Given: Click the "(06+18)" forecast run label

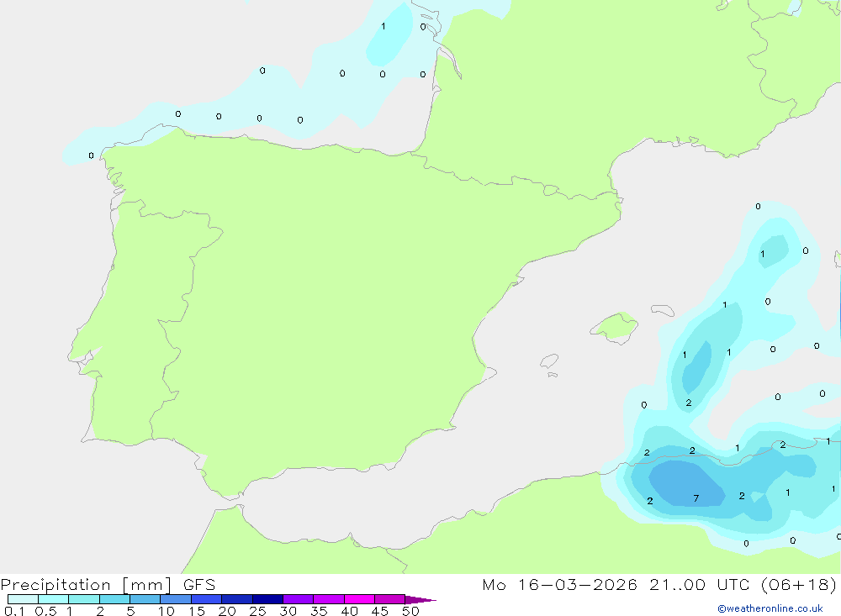Looking at the screenshot, I should click(x=799, y=584).
